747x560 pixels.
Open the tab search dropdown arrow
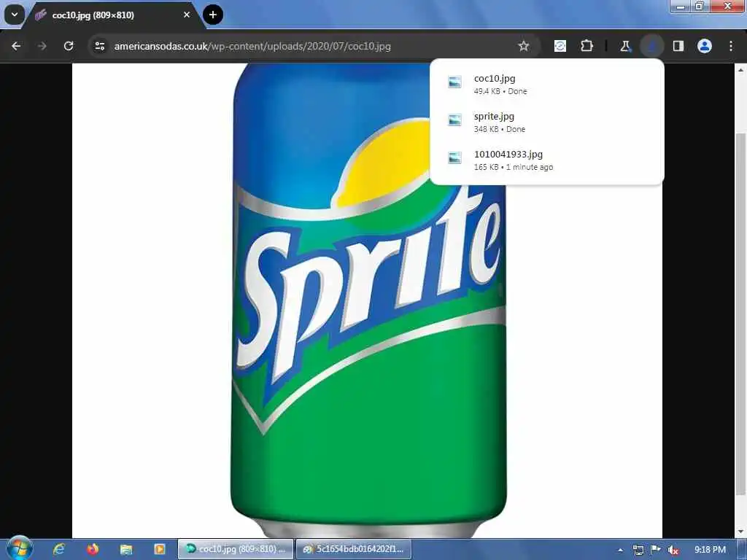(x=15, y=15)
